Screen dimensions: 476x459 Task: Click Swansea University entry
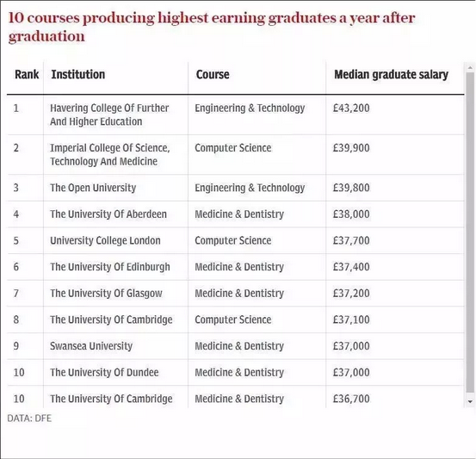pyautogui.click(x=91, y=346)
